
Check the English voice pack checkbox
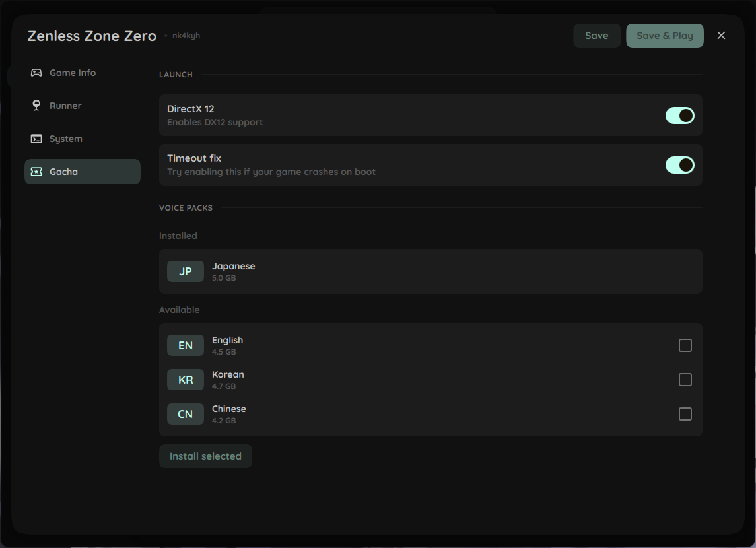(x=685, y=345)
